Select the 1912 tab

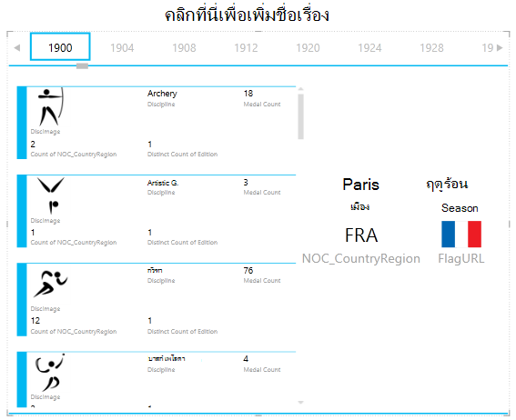point(246,48)
